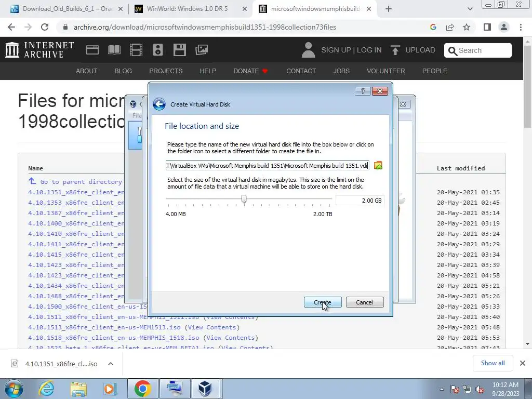Show hidden system tray icons
The height and width of the screenshot is (399, 532).
(x=442, y=389)
